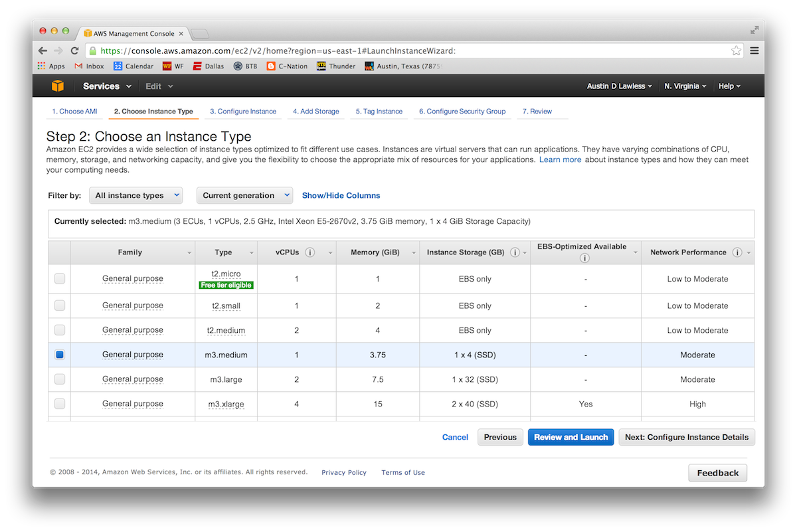Viewport: 797px width, 532px height.
Task: Open a new browser tab
Action: point(200,33)
